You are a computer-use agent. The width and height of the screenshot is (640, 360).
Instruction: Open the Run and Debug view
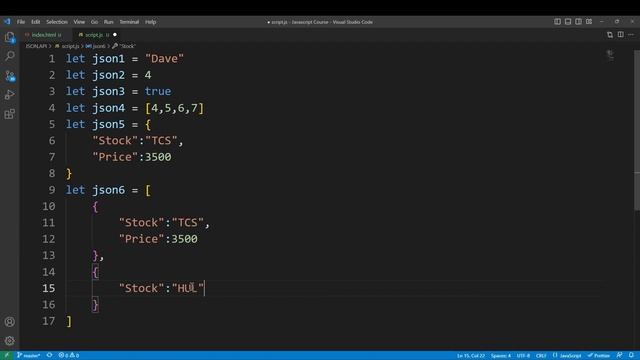10,95
